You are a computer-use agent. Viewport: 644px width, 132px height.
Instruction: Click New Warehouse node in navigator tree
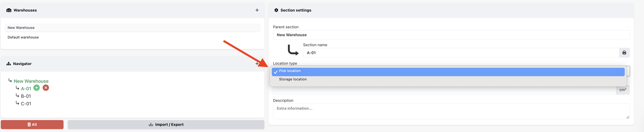pos(31,81)
